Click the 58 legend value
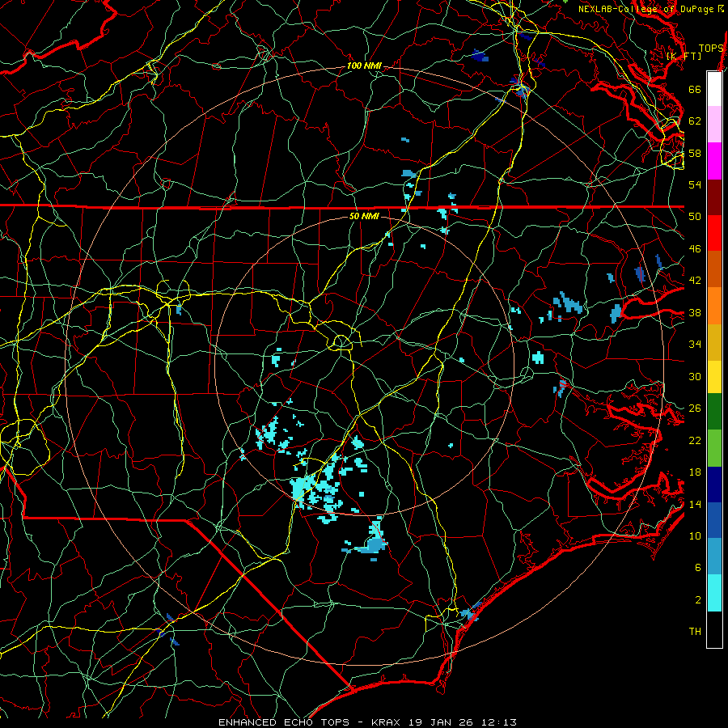Viewport: 728px width, 728px height. (695, 153)
